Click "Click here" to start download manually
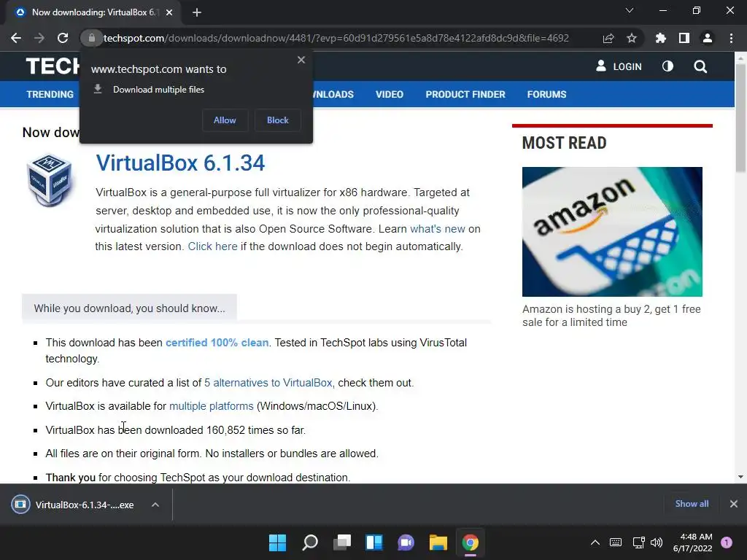 pyautogui.click(x=212, y=246)
